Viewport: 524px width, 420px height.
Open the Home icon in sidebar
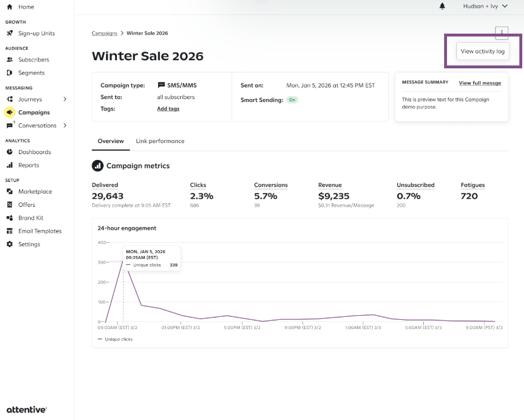point(9,7)
